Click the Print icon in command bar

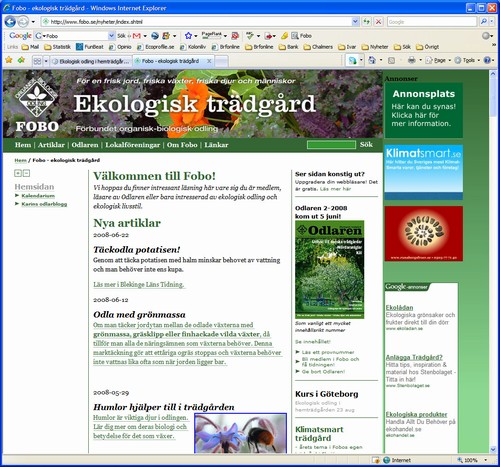click(x=412, y=60)
